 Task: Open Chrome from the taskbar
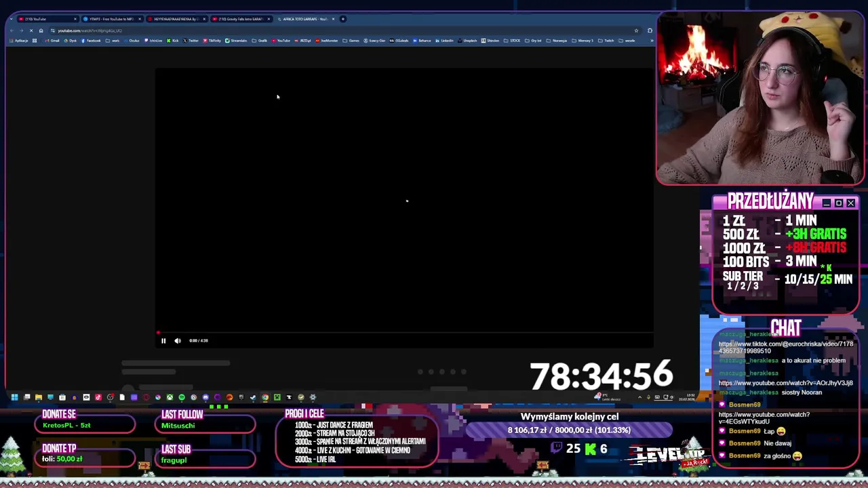coord(265,397)
